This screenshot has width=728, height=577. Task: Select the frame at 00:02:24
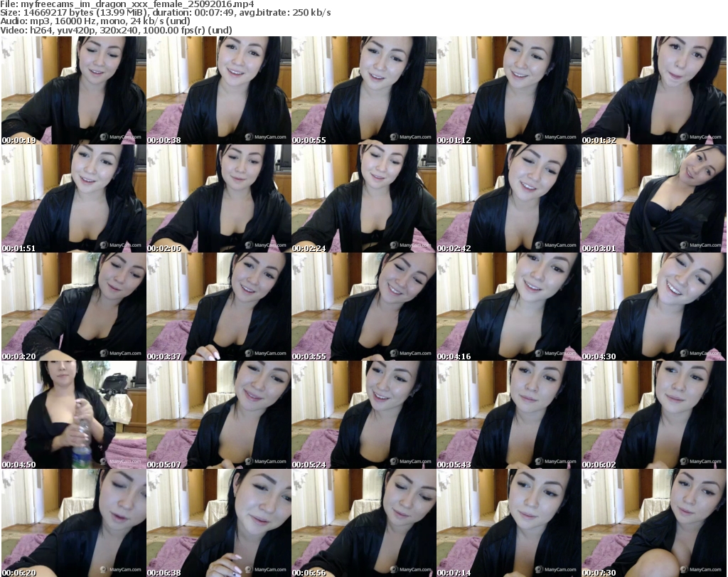point(363,198)
